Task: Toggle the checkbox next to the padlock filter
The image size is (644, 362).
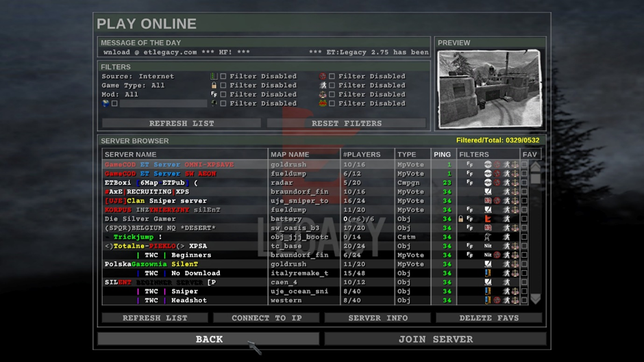Action: pyautogui.click(x=223, y=86)
